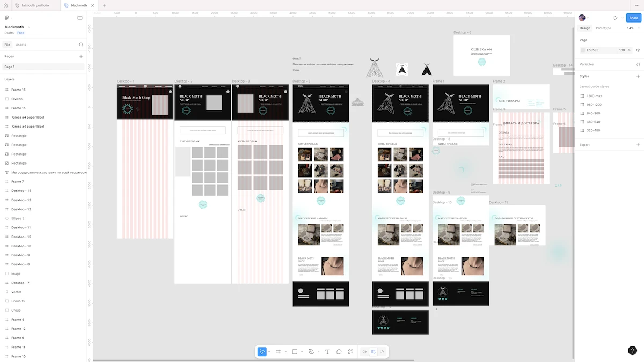The image size is (644, 362).
Task: Select Page 1 in Pages list
Action: (43, 67)
